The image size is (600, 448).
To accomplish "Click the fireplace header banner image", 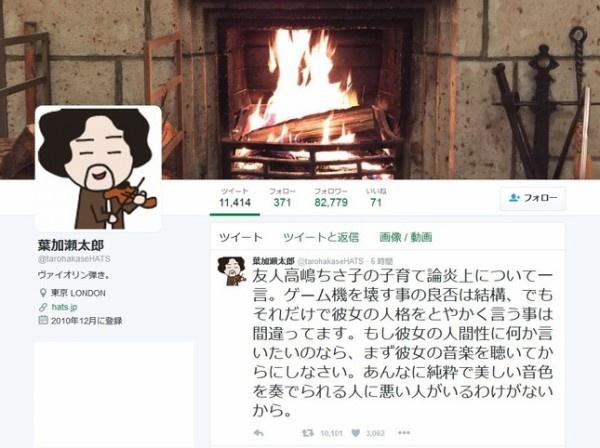I will (x=300, y=90).
